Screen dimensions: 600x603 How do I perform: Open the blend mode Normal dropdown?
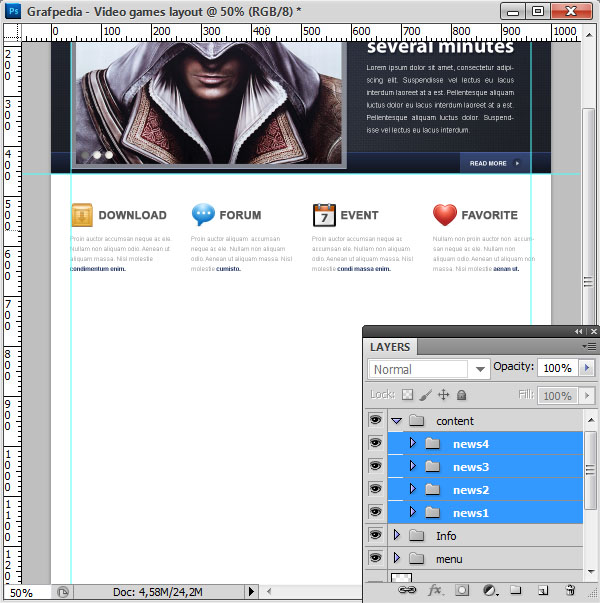pos(429,369)
